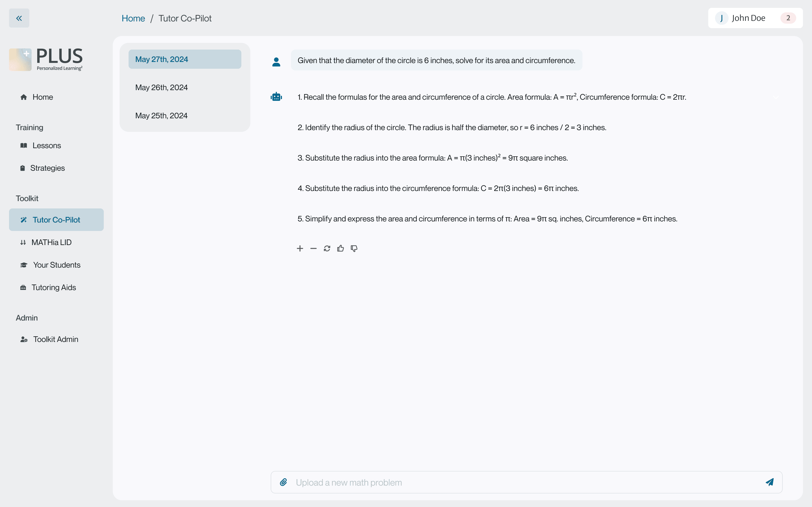Screen dimensions: 812x507
Task: Go to MATHia LID in the Toolkit
Action: 51,243
